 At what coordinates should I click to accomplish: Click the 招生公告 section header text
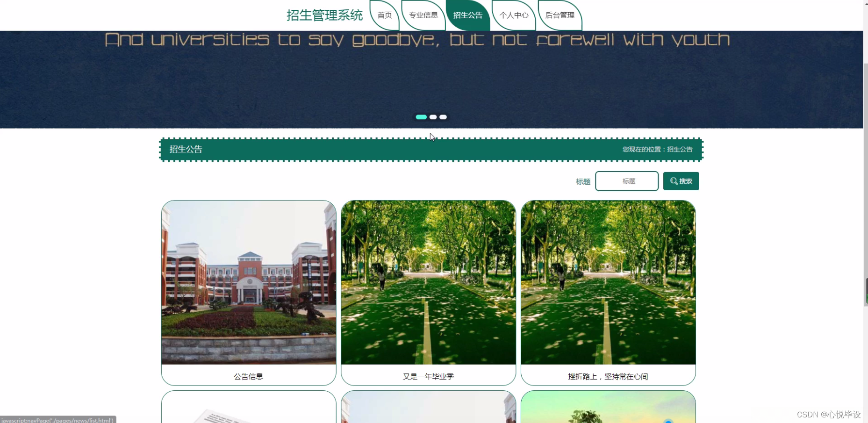(x=186, y=149)
